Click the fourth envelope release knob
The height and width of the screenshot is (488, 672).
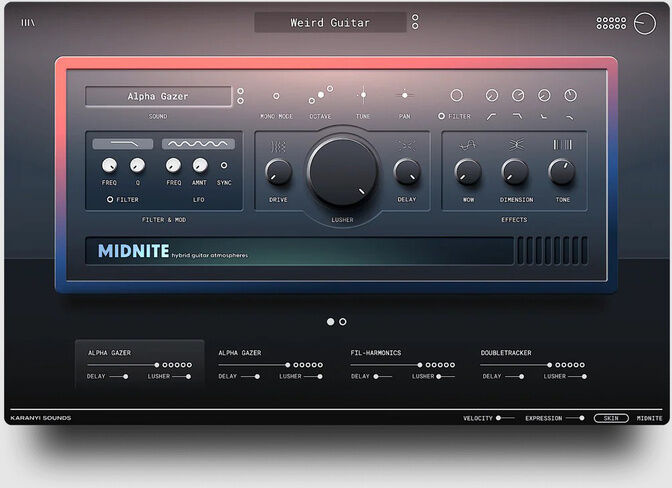point(570,95)
